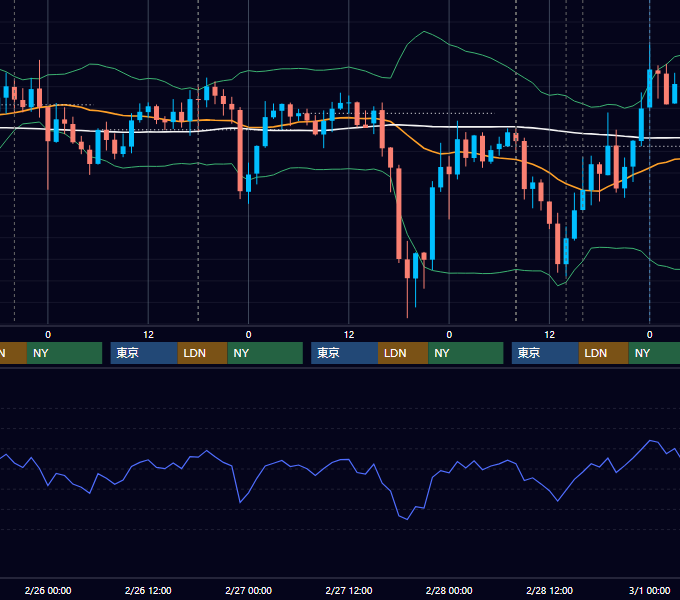This screenshot has height=600, width=680.
Task: Select the NY session block spanning 2/26 00:00
Action: [64, 353]
